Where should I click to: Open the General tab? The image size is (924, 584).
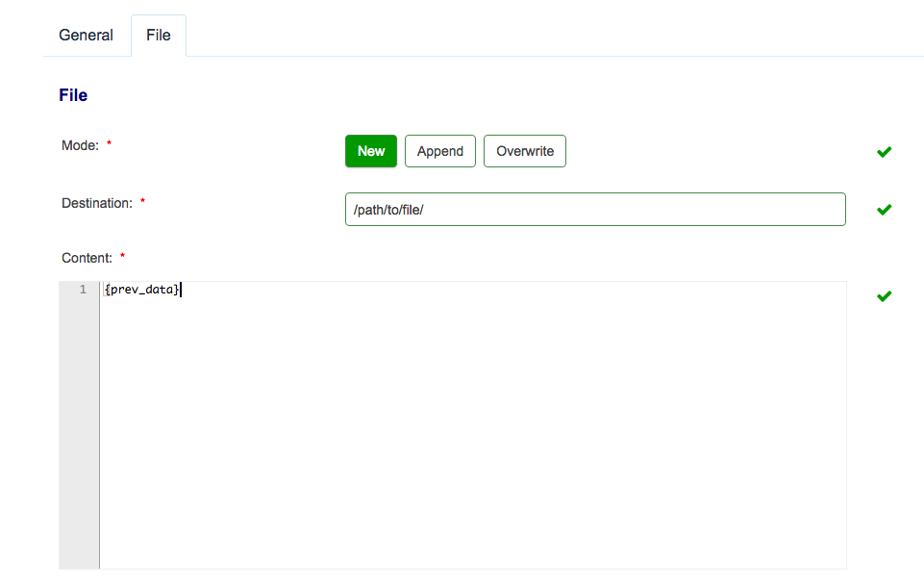(86, 35)
